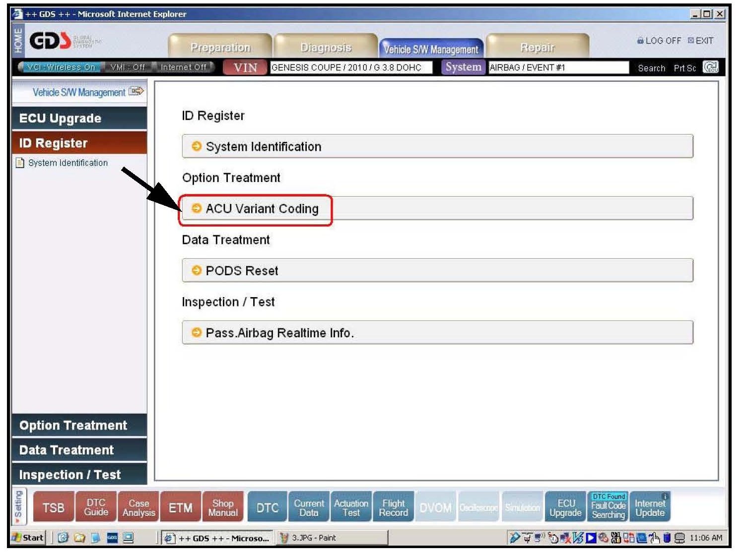Screen dimensions: 748x560
Task: Toggle the VCI Wireless On indicator
Action: tap(61, 67)
